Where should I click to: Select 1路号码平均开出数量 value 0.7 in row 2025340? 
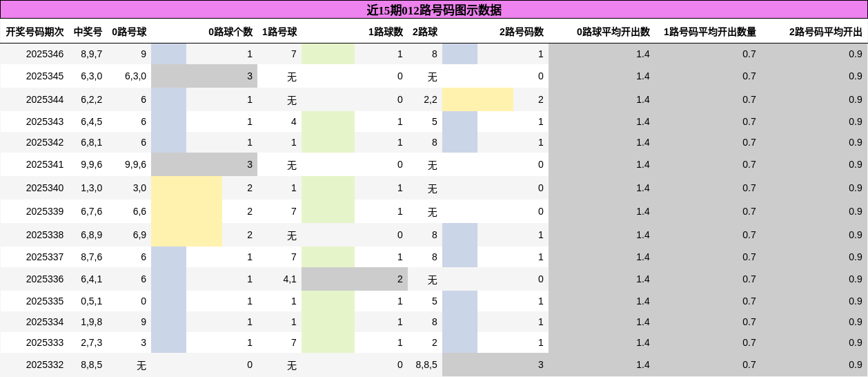pyautogui.click(x=749, y=188)
